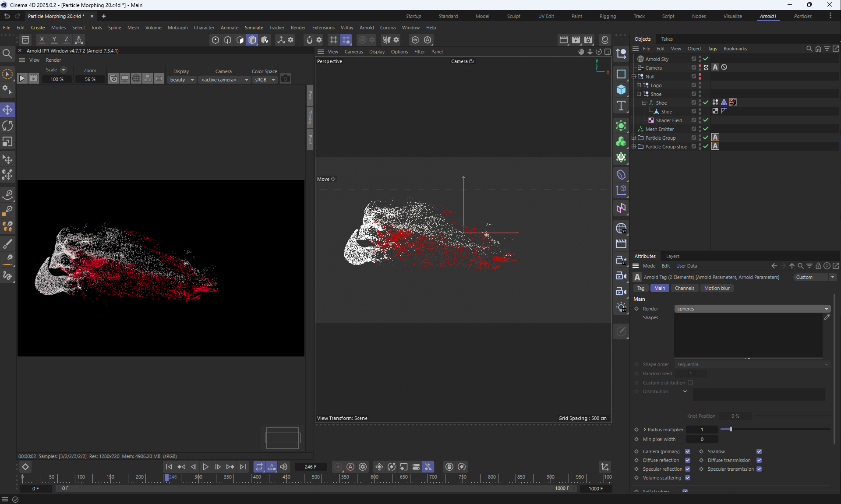The height and width of the screenshot is (504, 841).
Task: Click the current frame 246 F field
Action: pyautogui.click(x=311, y=467)
